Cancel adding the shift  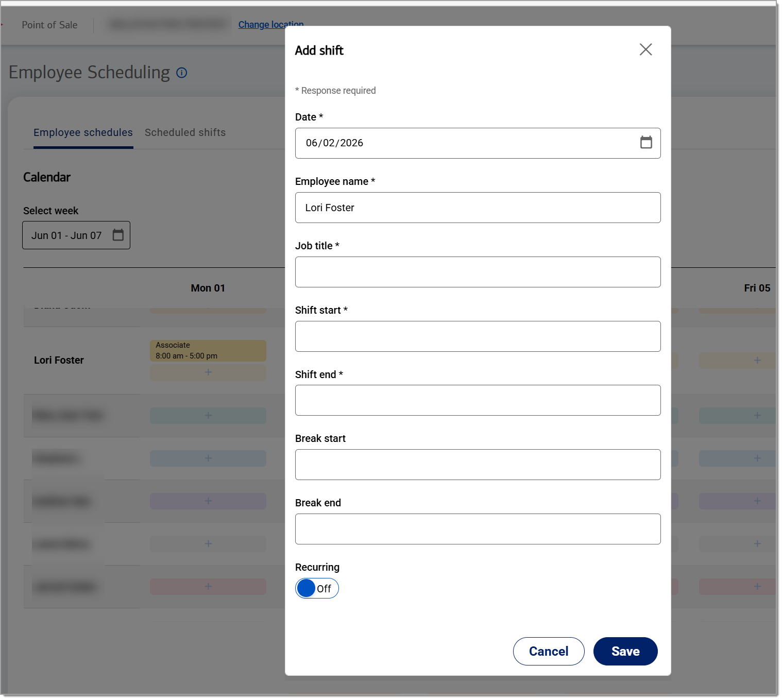[549, 651]
